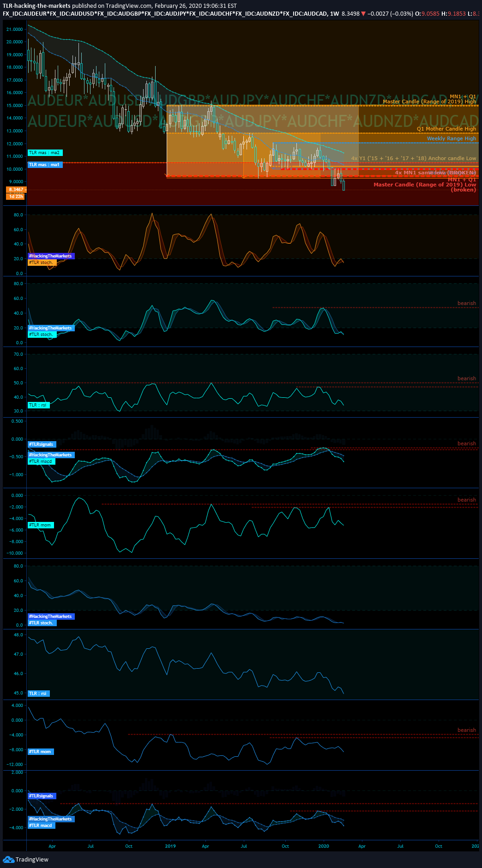The image size is (482, 868).
Task: Select the cyan '#TLR mom' label
Action: click(41, 525)
